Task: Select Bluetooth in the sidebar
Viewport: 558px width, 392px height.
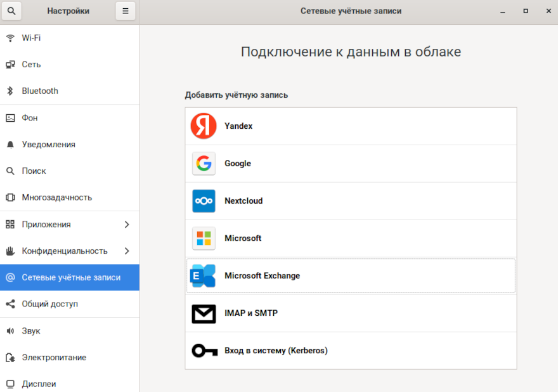Action: (x=40, y=91)
